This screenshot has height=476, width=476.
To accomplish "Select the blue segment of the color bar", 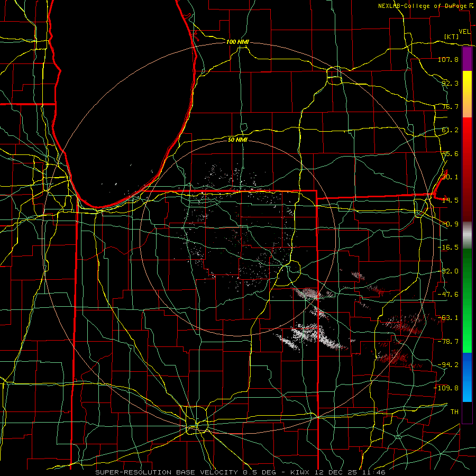I will tap(467, 377).
